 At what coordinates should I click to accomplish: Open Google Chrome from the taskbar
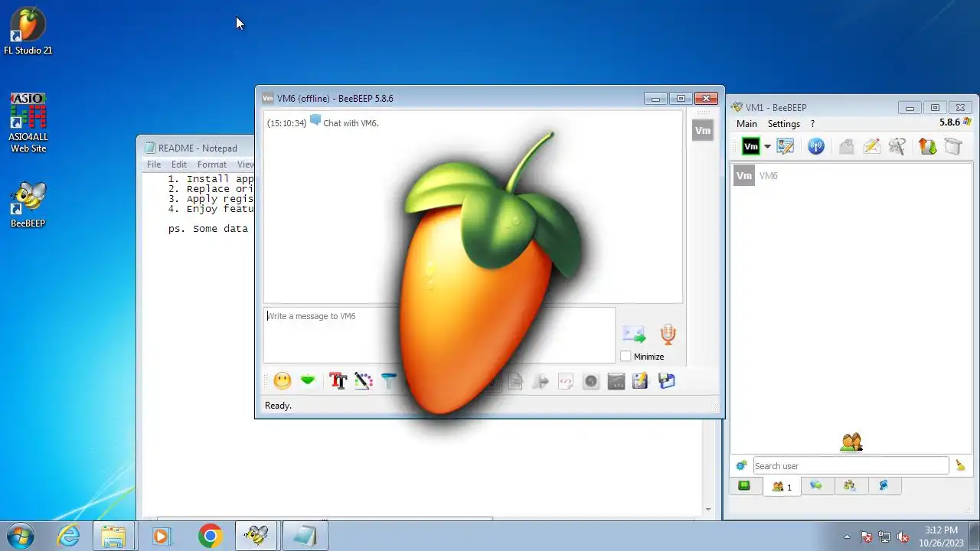point(210,536)
